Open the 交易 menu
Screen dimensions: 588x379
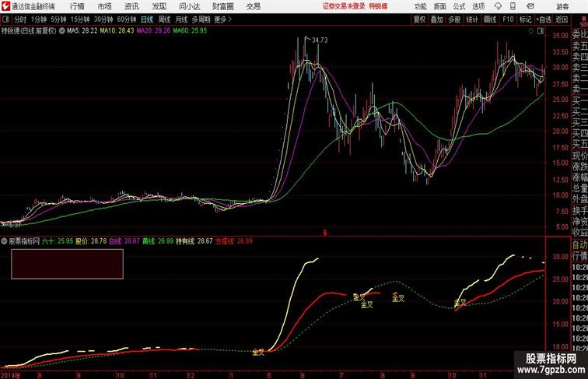pos(253,6)
